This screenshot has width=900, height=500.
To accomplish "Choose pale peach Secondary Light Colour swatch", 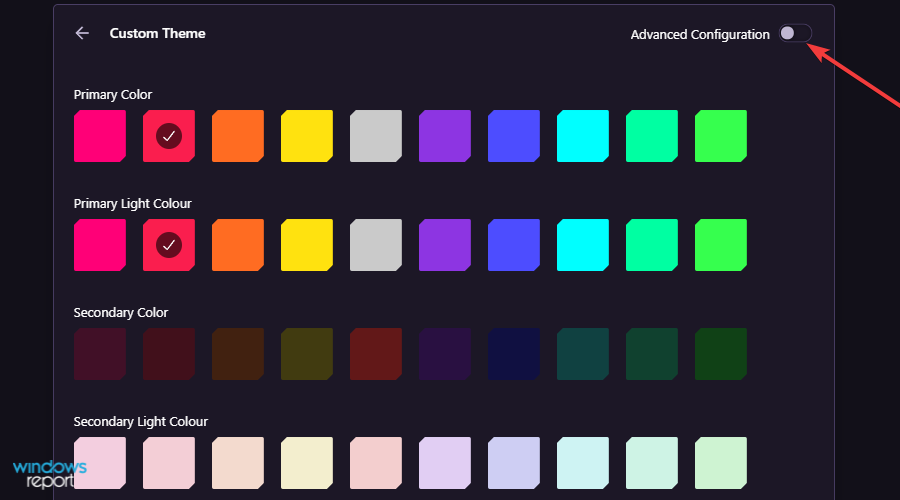I will click(x=238, y=463).
